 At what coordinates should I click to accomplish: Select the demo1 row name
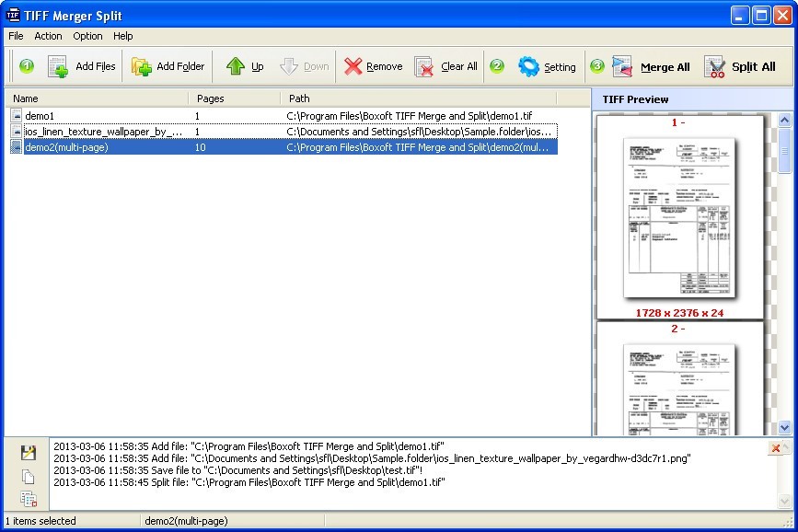point(40,116)
